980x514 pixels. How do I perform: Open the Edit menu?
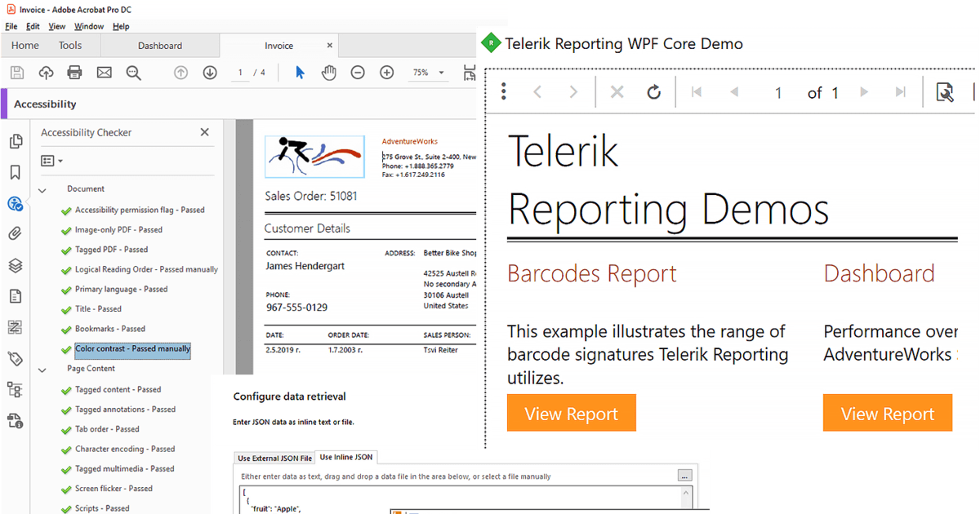33,25
